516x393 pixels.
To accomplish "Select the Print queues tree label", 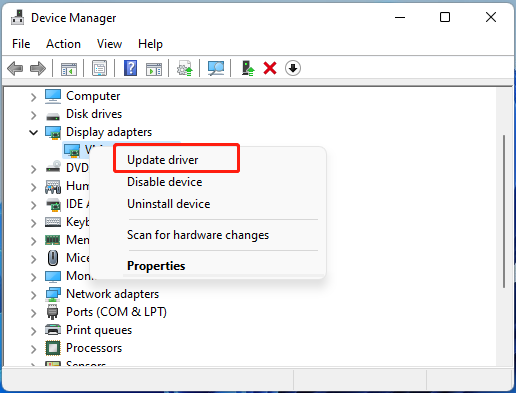I will pyautogui.click(x=99, y=330).
